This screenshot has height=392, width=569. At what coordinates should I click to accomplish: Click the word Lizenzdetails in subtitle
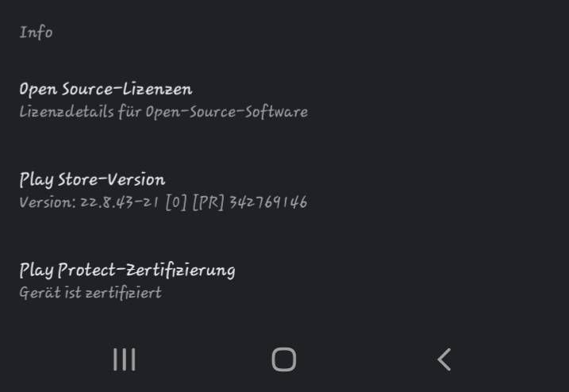67,111
